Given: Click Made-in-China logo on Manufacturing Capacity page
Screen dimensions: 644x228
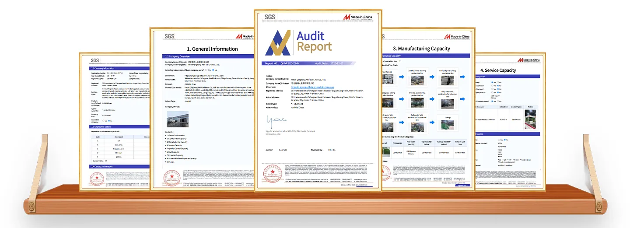Looking at the screenshot, I should click(x=456, y=37).
